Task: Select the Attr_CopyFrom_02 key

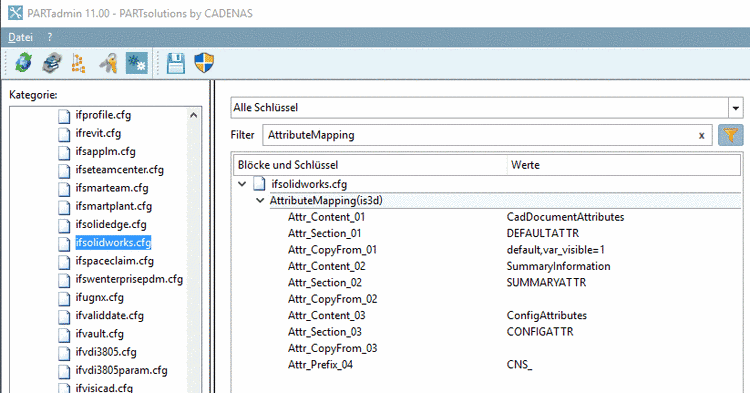Action: click(x=332, y=299)
